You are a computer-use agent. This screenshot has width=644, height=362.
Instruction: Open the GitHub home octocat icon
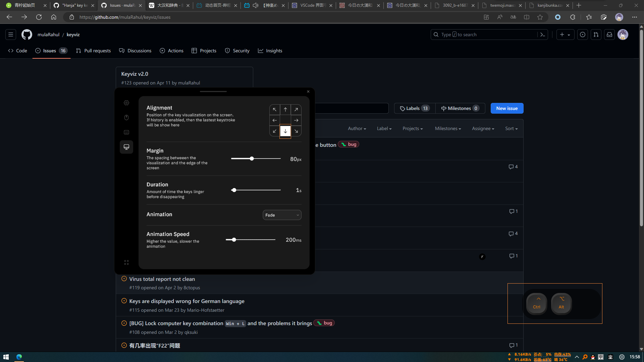click(x=26, y=34)
